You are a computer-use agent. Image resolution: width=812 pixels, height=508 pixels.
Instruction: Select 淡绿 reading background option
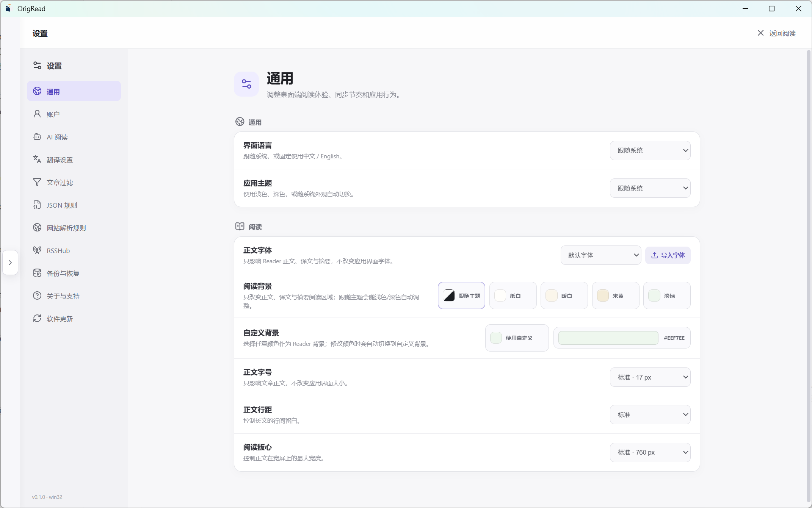click(667, 295)
